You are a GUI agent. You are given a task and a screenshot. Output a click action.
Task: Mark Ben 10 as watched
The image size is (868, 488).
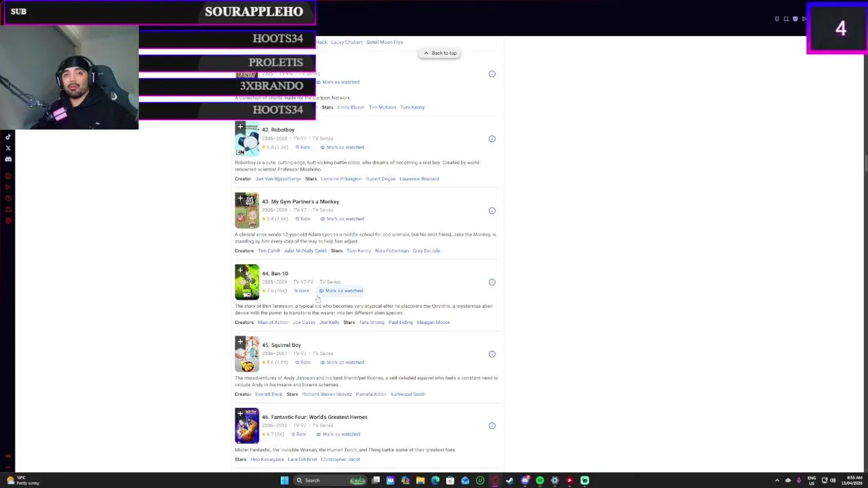[341, 291]
